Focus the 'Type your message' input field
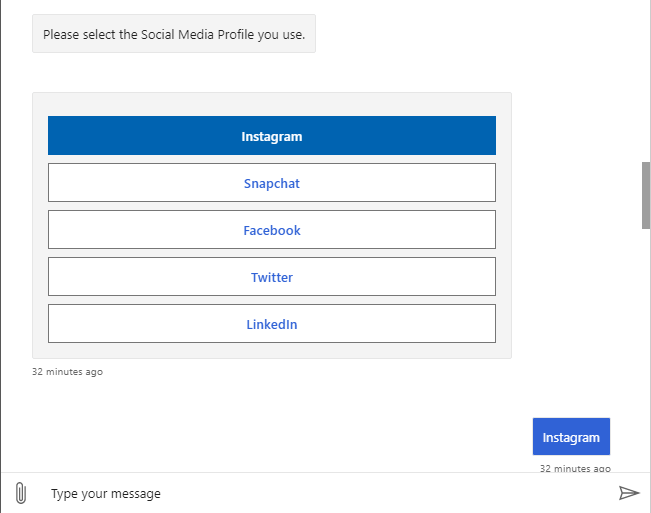 coord(320,493)
